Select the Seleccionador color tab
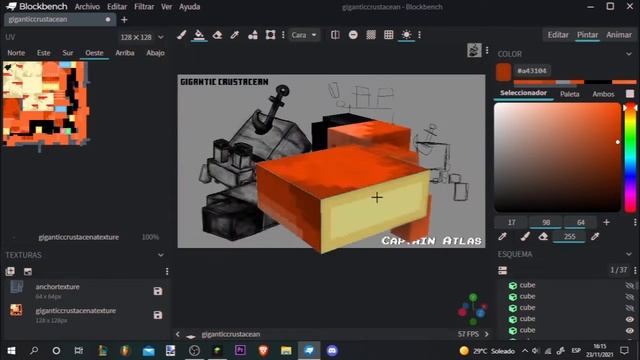Viewport: 640px width, 360px height. coord(523,93)
